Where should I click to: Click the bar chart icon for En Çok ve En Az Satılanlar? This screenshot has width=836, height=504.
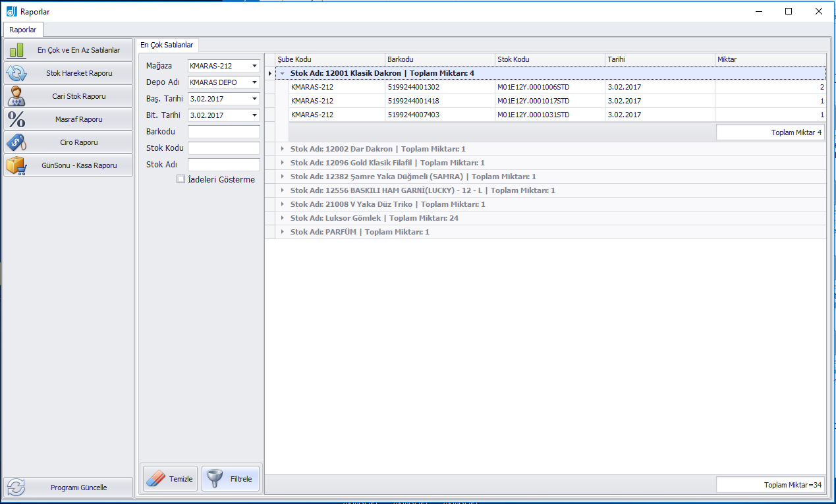[x=16, y=50]
